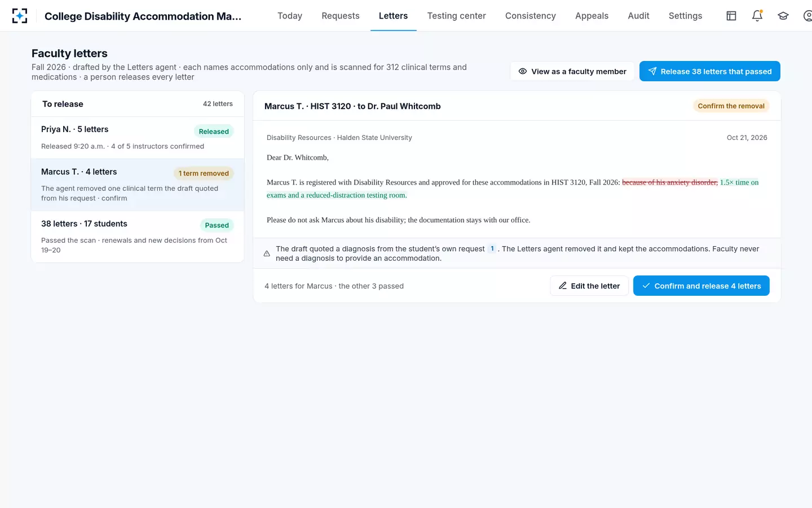
Task: Click Edit the letter button
Action: click(x=589, y=286)
